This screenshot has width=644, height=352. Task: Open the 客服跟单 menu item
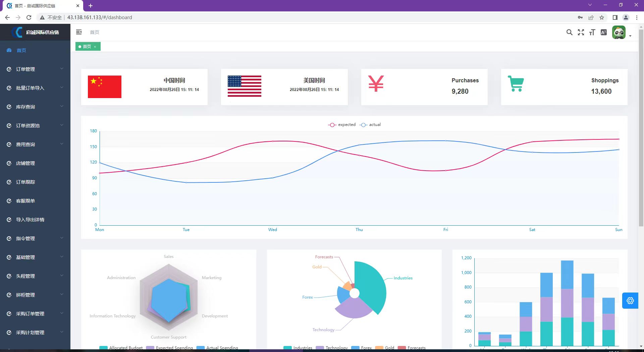(35, 201)
